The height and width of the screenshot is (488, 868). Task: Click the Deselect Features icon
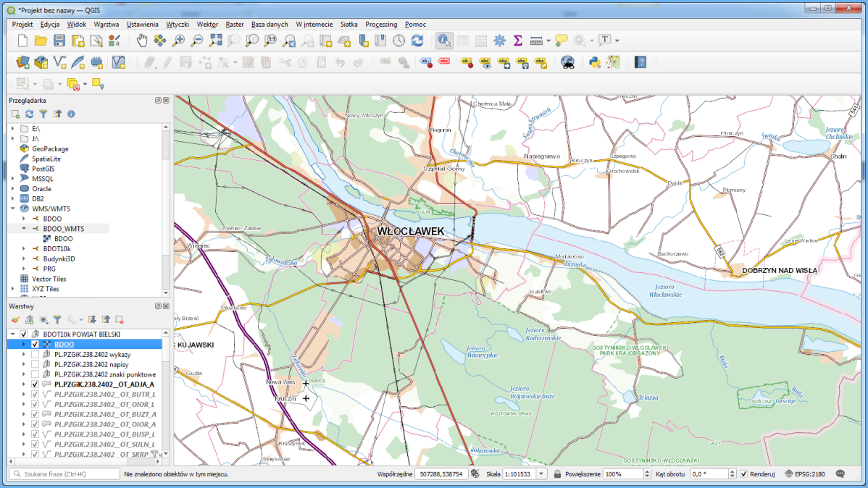pyautogui.click(x=73, y=84)
